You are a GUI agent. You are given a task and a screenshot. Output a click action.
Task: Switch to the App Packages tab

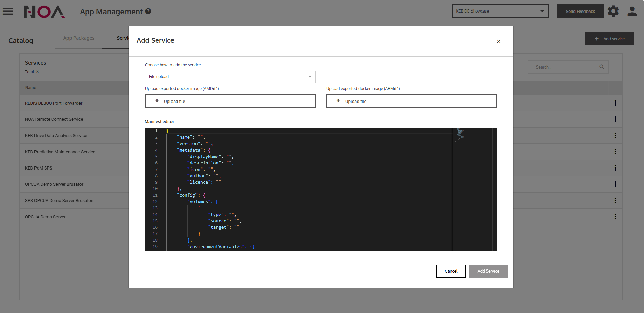click(x=78, y=38)
